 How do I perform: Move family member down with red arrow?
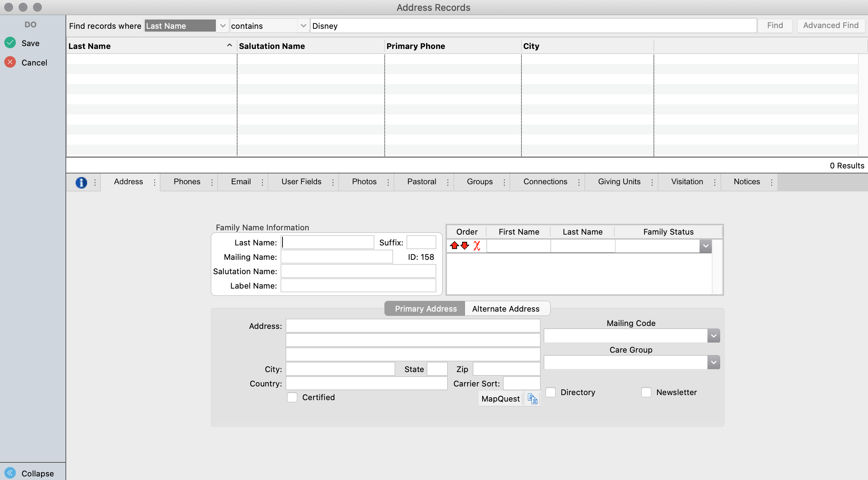coord(465,246)
